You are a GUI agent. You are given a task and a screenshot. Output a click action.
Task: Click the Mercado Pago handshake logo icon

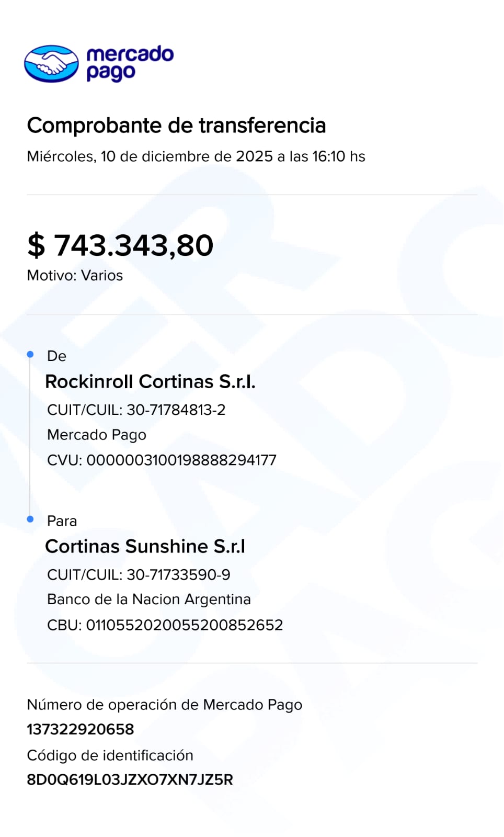pos(51,63)
